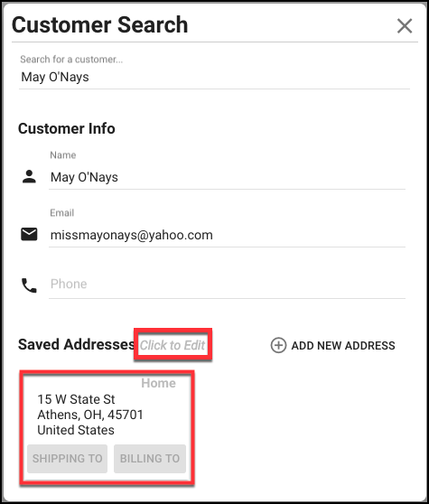429x504 pixels.
Task: Click the United States address line
Action: [76, 430]
